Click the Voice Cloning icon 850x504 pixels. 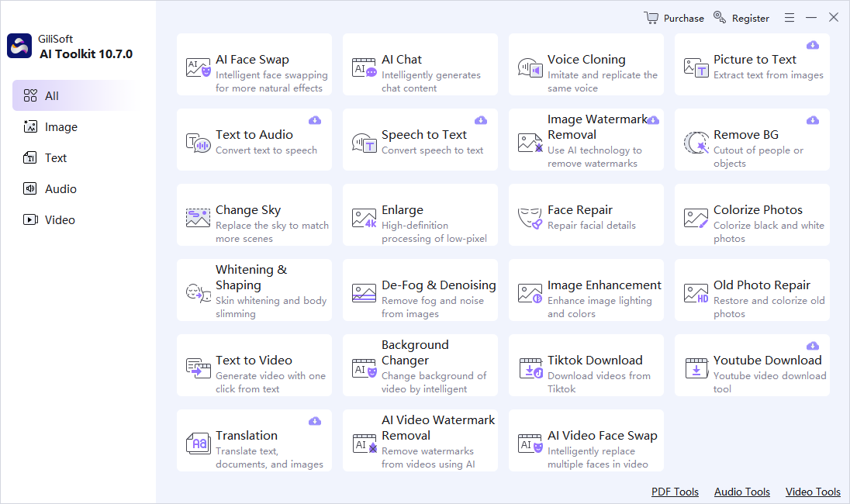[530, 67]
